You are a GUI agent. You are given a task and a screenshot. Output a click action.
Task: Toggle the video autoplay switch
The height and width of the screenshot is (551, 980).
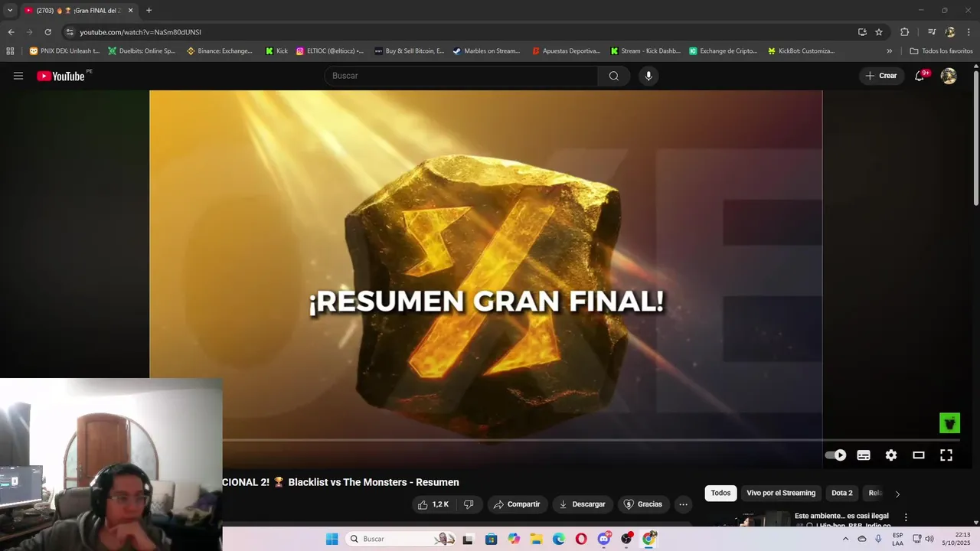coord(835,455)
